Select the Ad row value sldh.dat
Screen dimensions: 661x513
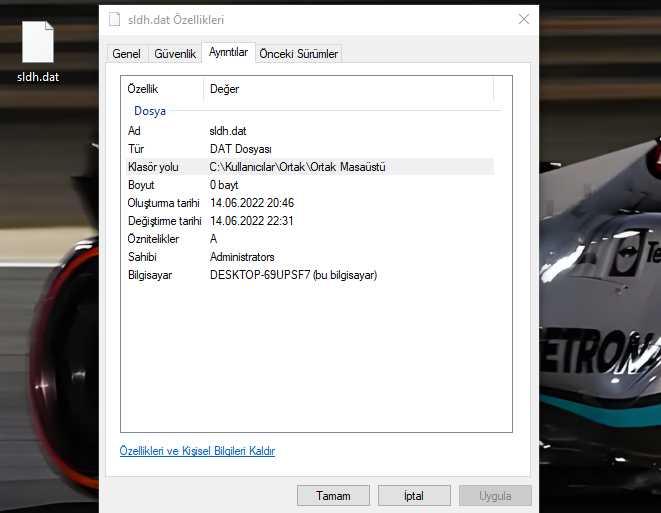pyautogui.click(x=228, y=131)
